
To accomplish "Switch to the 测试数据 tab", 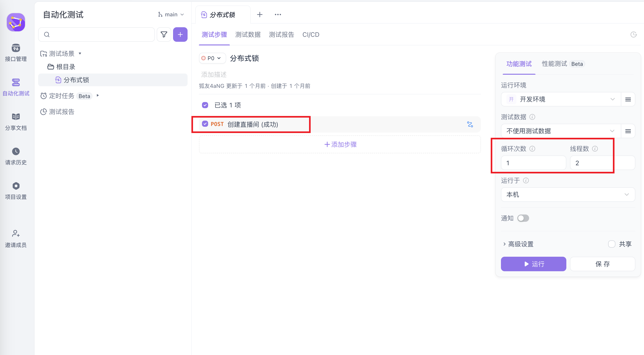I will point(248,35).
